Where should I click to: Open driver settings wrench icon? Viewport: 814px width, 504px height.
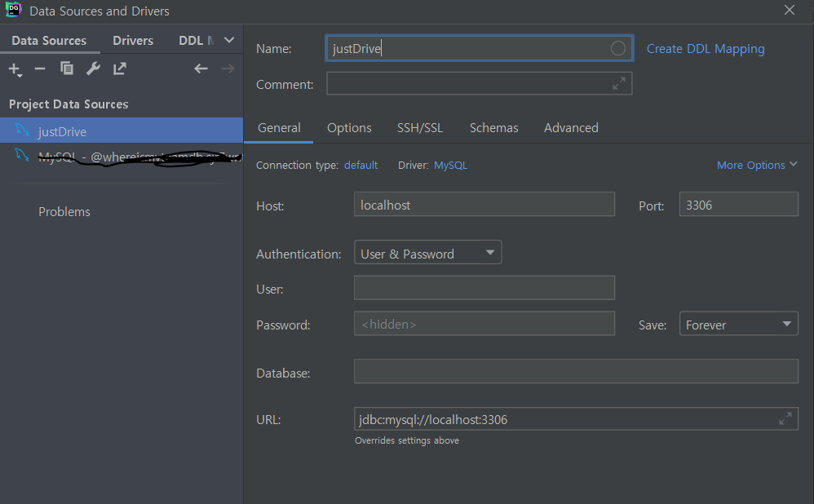pyautogui.click(x=94, y=68)
